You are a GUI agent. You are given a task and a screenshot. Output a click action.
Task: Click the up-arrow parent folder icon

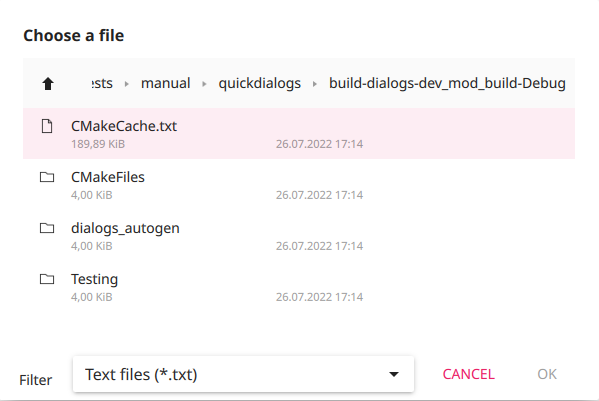tap(48, 83)
